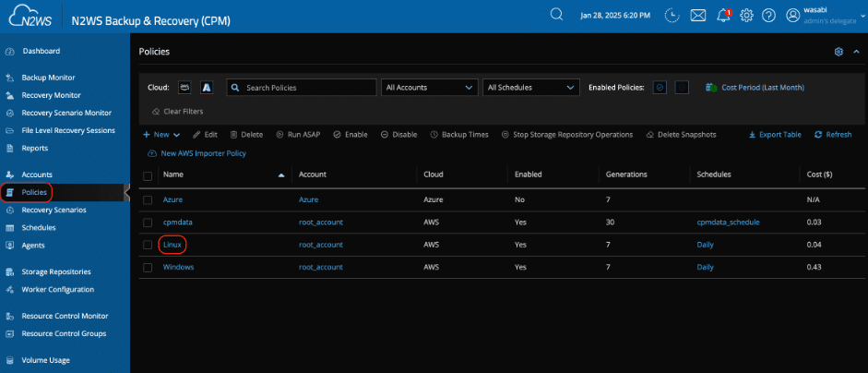Open the background tasks clock icon

672,16
